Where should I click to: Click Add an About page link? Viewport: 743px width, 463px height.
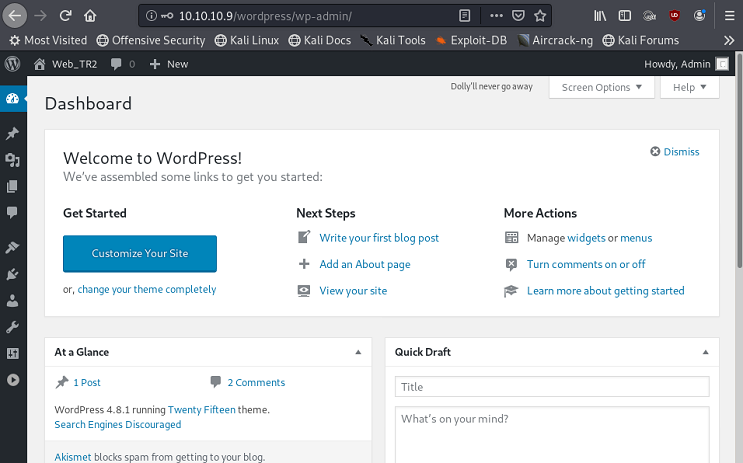point(365,264)
